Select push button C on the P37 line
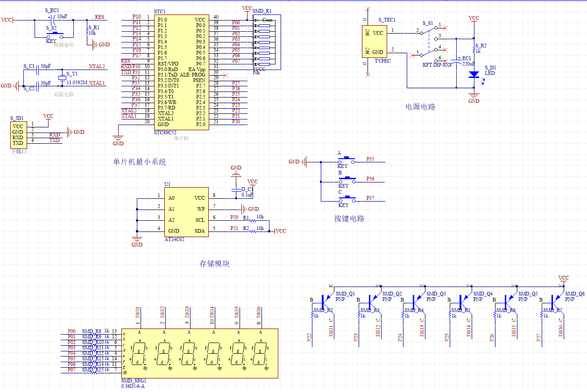 (x=346, y=200)
